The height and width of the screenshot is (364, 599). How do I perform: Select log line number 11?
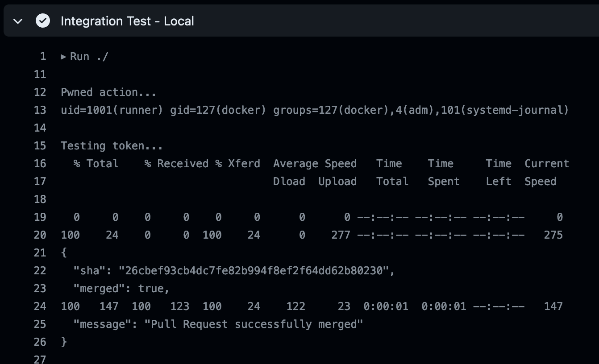[x=40, y=74]
